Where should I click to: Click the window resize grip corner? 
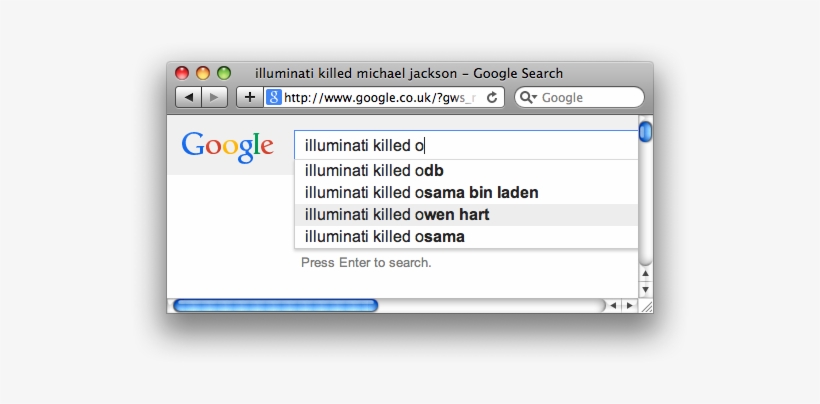pos(646,306)
